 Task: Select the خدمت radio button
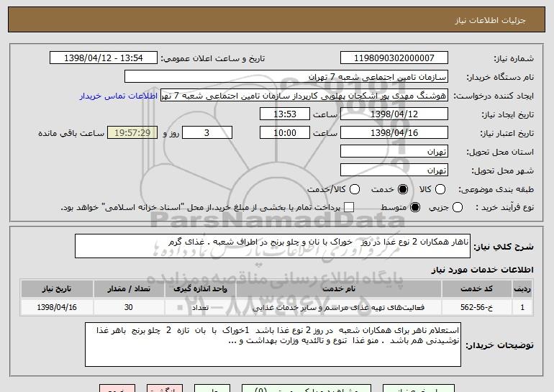click(403, 189)
